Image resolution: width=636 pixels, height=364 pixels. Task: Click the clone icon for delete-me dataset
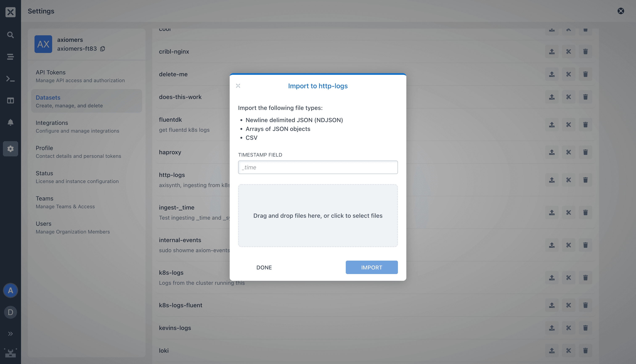[569, 74]
